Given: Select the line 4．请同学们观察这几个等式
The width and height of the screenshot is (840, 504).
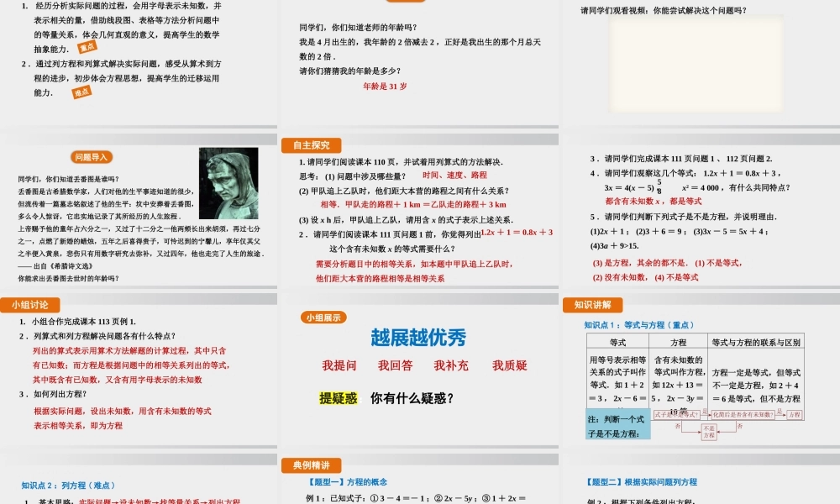Looking at the screenshot, I should 685,173.
